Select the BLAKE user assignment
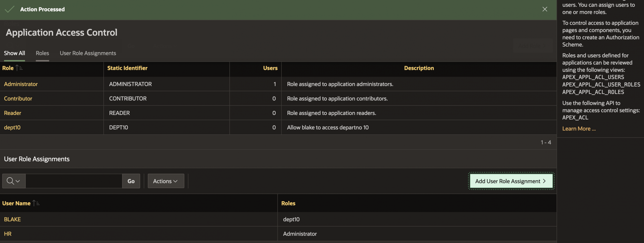This screenshot has height=243, width=644. [x=12, y=219]
